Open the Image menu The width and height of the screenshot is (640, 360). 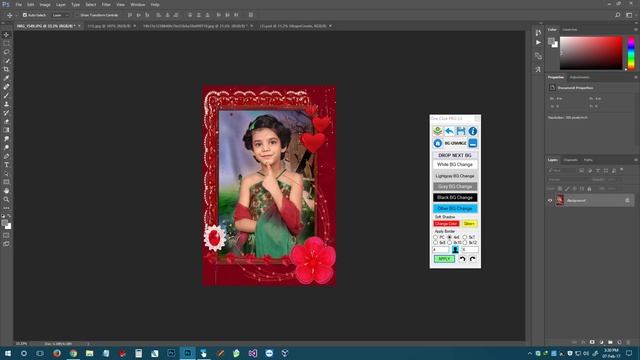point(45,4)
